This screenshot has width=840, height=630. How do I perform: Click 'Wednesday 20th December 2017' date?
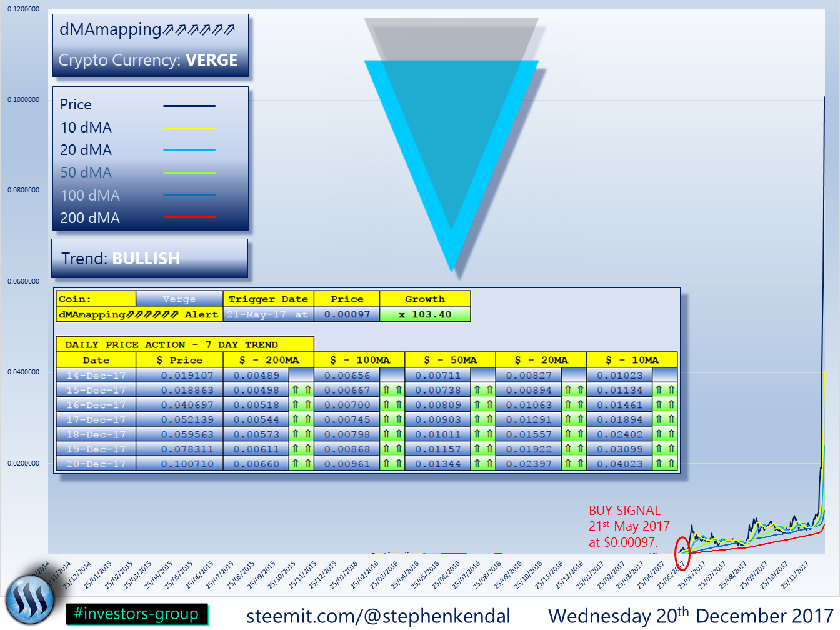point(691,616)
